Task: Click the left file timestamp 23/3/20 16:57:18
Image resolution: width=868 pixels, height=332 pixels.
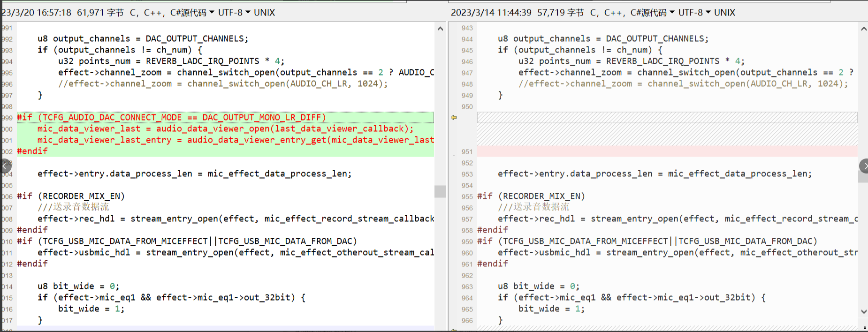Action: point(37,13)
